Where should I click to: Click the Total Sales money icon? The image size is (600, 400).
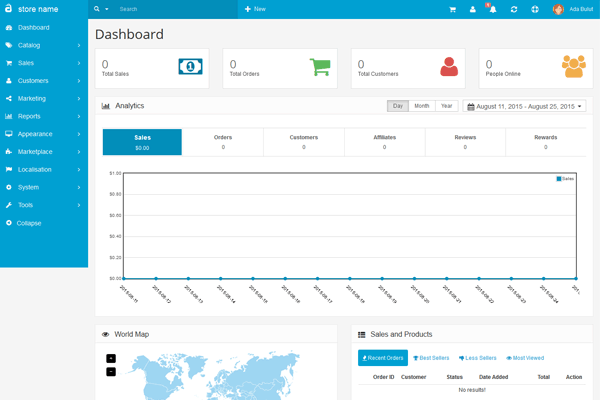pyautogui.click(x=190, y=67)
